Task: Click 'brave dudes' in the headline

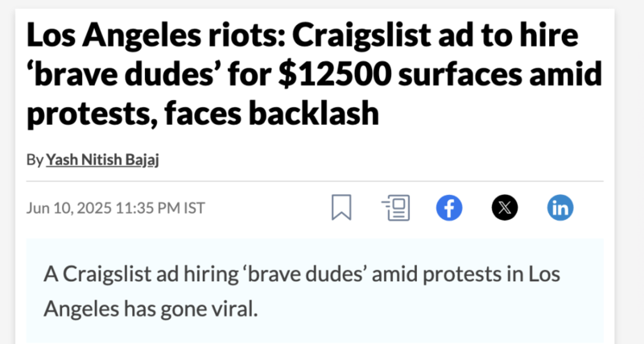Action: tap(122, 74)
